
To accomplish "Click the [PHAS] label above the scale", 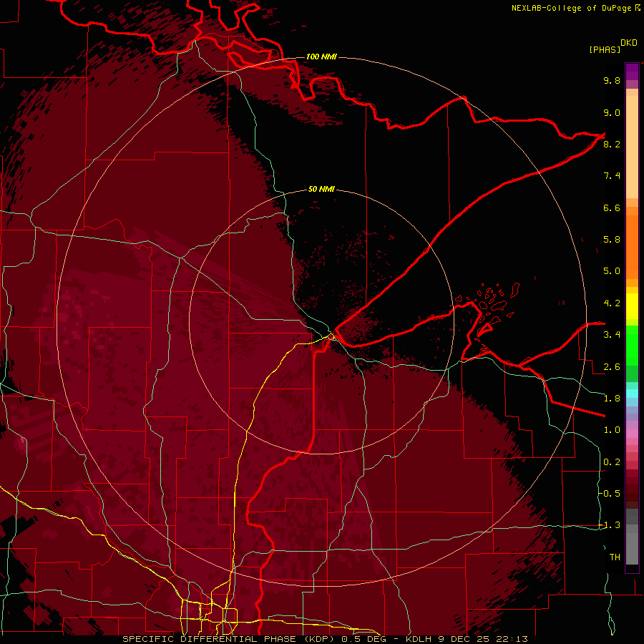I will [605, 49].
